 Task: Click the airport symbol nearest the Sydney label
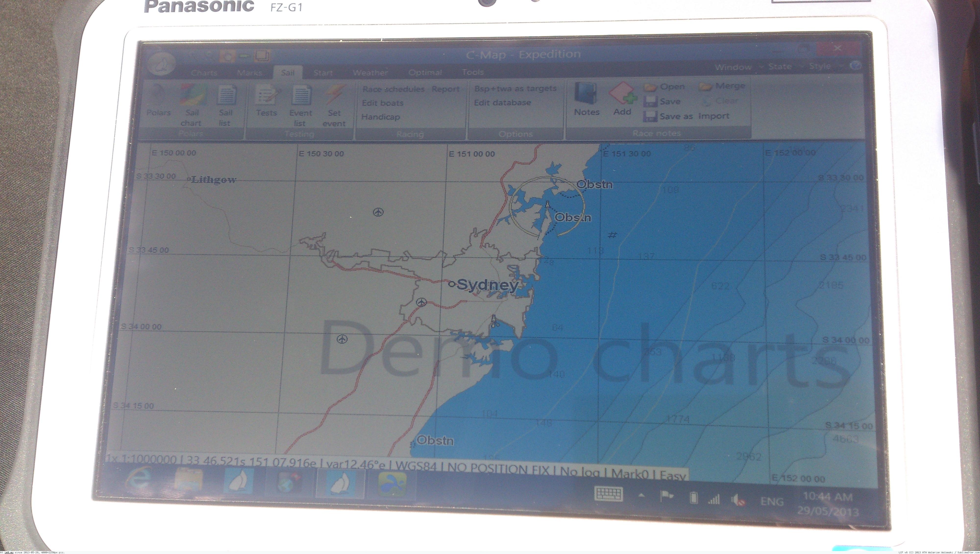click(421, 302)
